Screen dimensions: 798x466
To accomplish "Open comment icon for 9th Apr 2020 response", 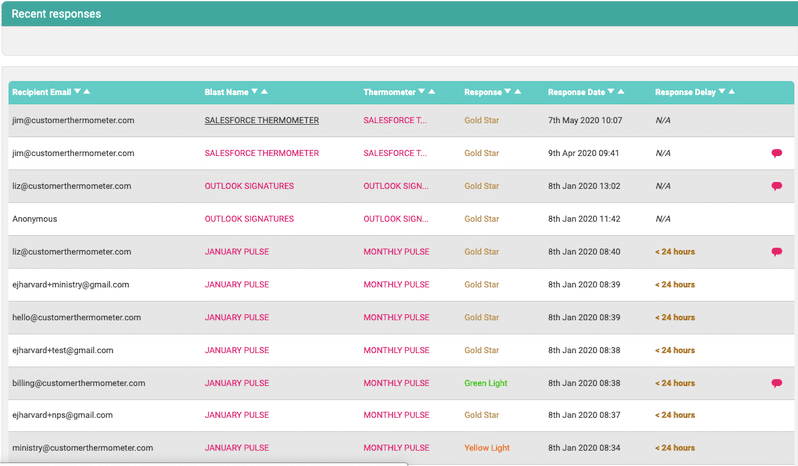I will point(777,153).
